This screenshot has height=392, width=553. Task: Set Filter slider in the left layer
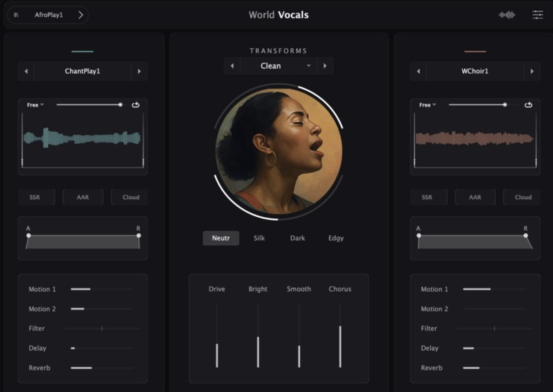102,329
